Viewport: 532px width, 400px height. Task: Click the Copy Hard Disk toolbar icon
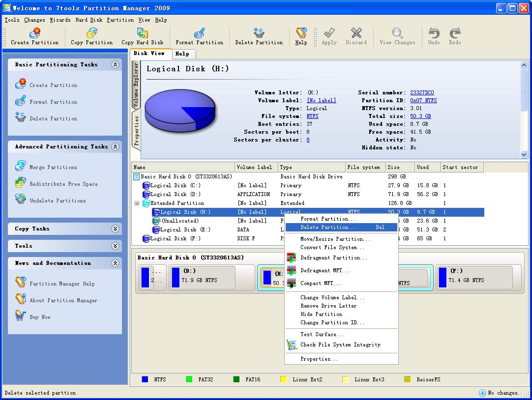[x=142, y=33]
